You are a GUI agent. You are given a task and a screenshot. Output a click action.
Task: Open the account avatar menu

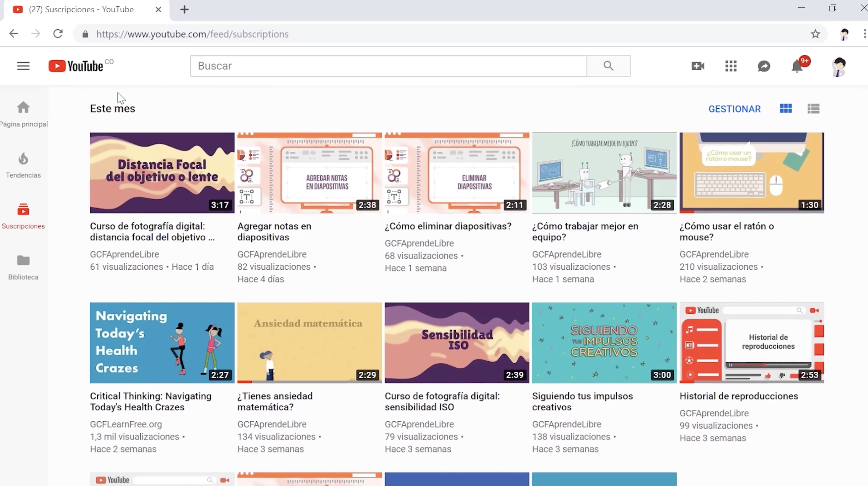pos(839,67)
